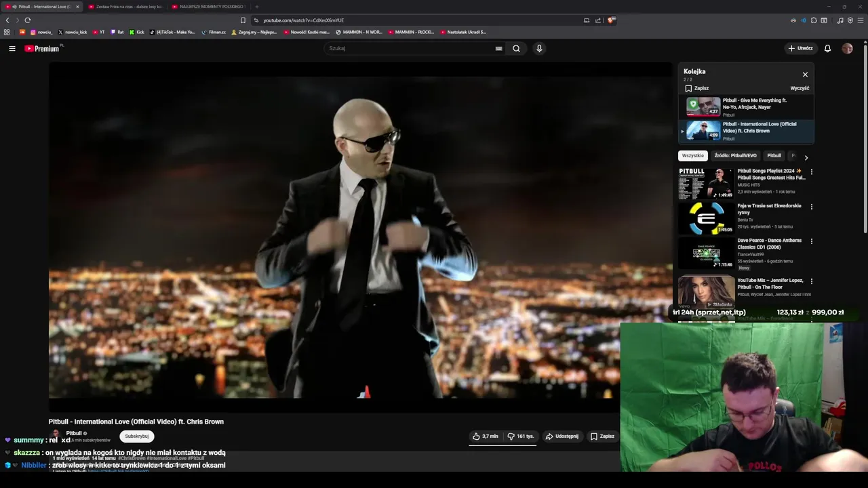Open the YouTube hamburger guide menu
Viewport: 868px width, 488px height.
12,48
